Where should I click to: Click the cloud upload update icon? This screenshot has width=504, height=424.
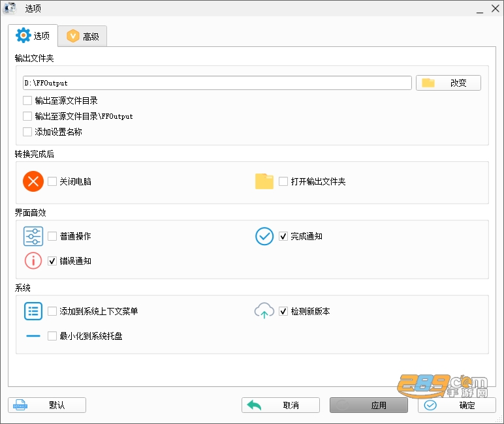(x=264, y=310)
